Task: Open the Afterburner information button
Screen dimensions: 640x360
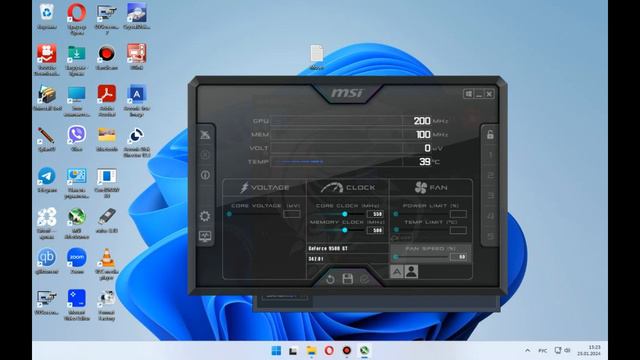Action: pyautogui.click(x=205, y=175)
